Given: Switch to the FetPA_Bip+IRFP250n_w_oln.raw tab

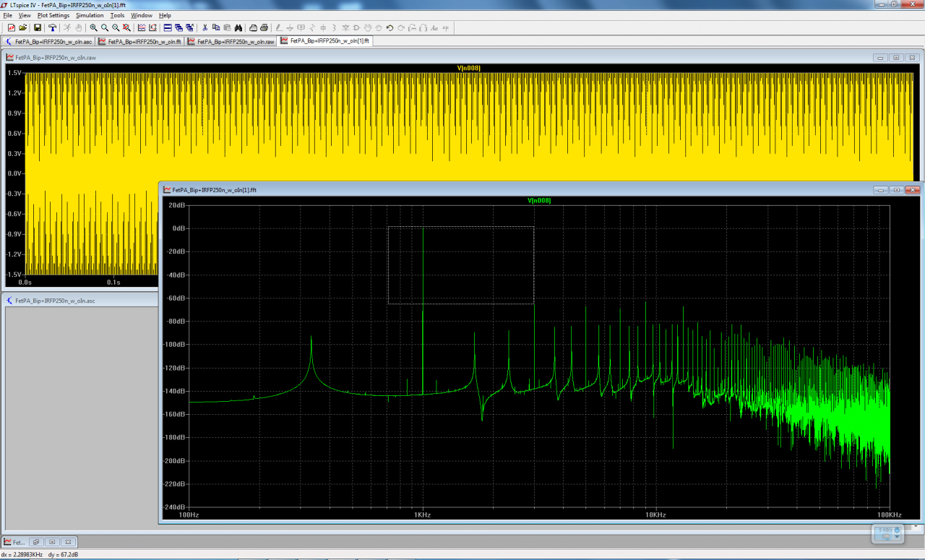Looking at the screenshot, I should tap(231, 42).
